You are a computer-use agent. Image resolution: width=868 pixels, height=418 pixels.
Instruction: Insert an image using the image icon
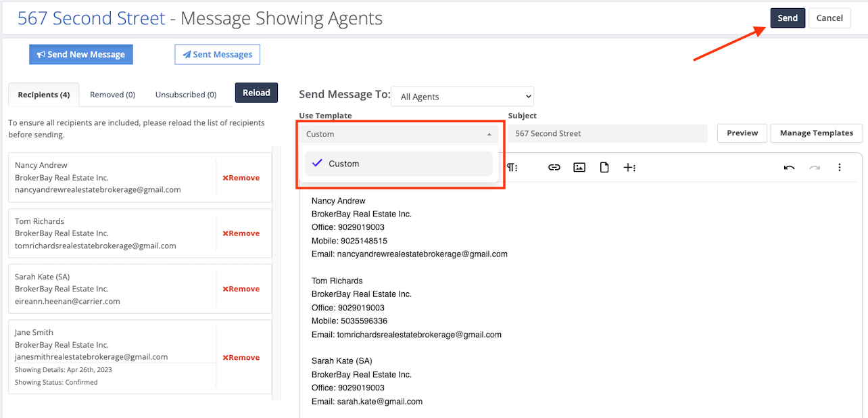tap(579, 168)
